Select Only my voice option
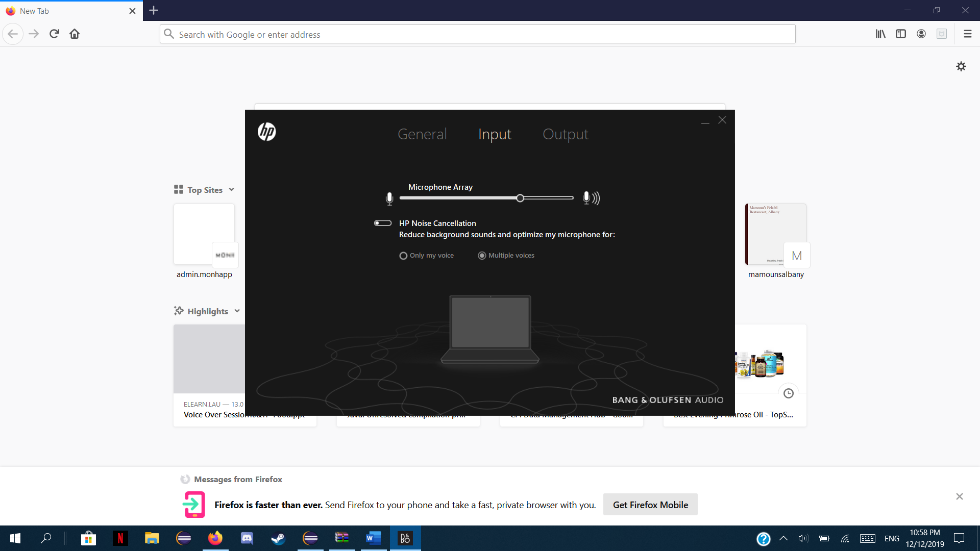 tap(403, 256)
